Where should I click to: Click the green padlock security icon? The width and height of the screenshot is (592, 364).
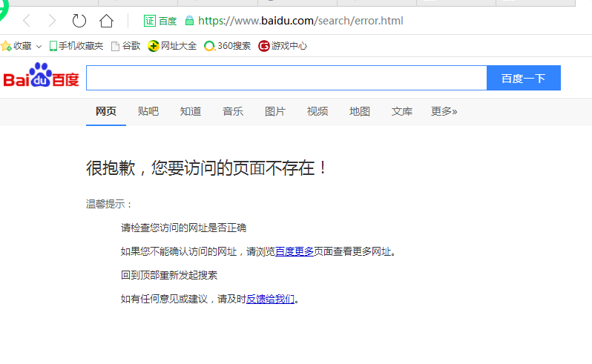click(189, 21)
